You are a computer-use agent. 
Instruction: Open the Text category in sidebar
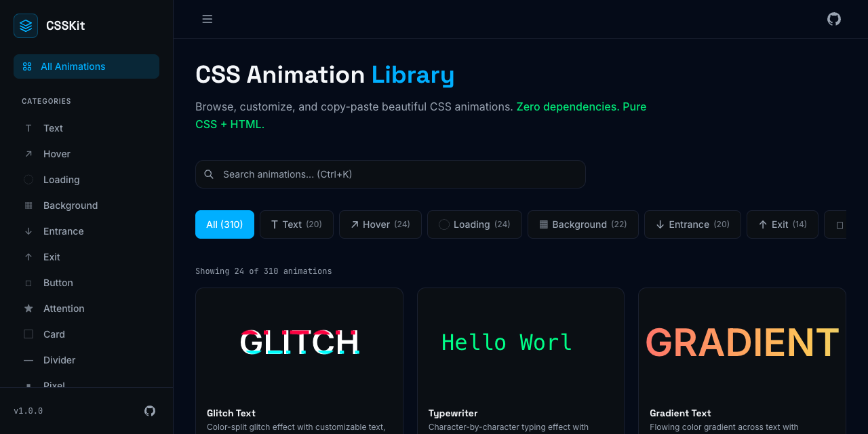[x=86, y=128]
